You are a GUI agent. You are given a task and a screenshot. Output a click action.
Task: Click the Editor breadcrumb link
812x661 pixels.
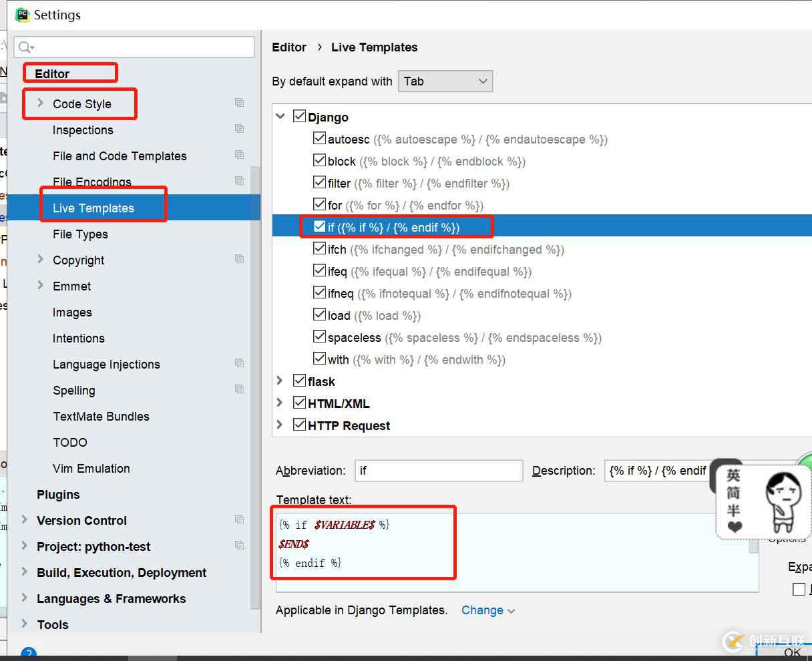tap(289, 47)
